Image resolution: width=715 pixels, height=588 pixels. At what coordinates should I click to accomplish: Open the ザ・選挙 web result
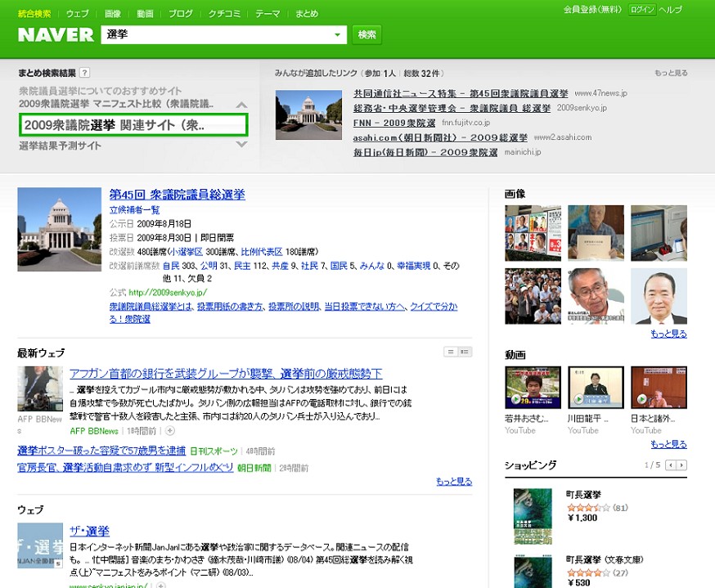89,531
